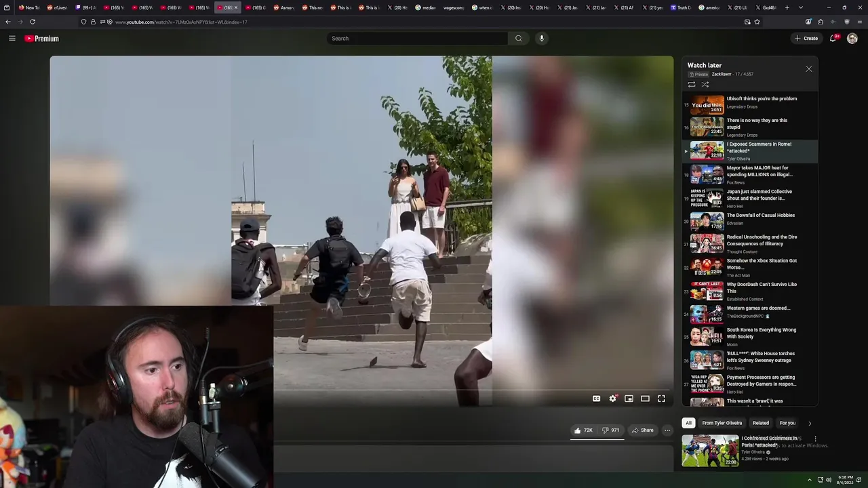Select the All filter chip
This screenshot has height=488, width=868.
[x=688, y=423]
